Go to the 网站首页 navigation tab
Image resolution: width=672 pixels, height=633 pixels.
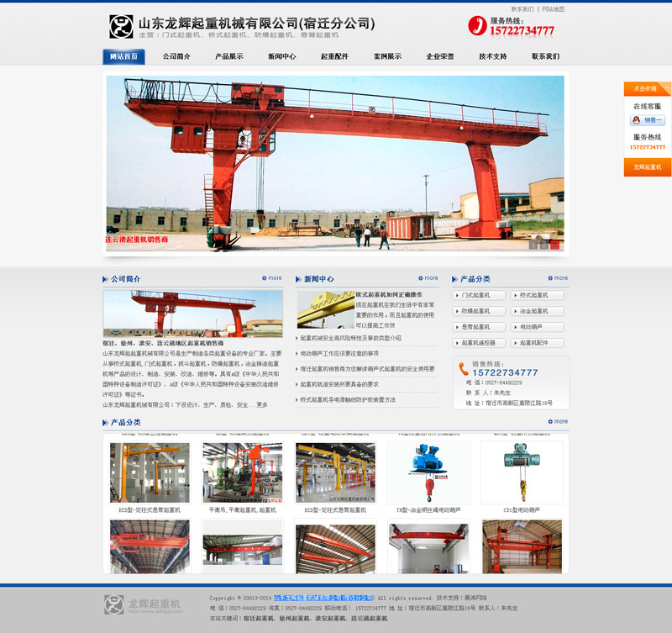point(123,56)
